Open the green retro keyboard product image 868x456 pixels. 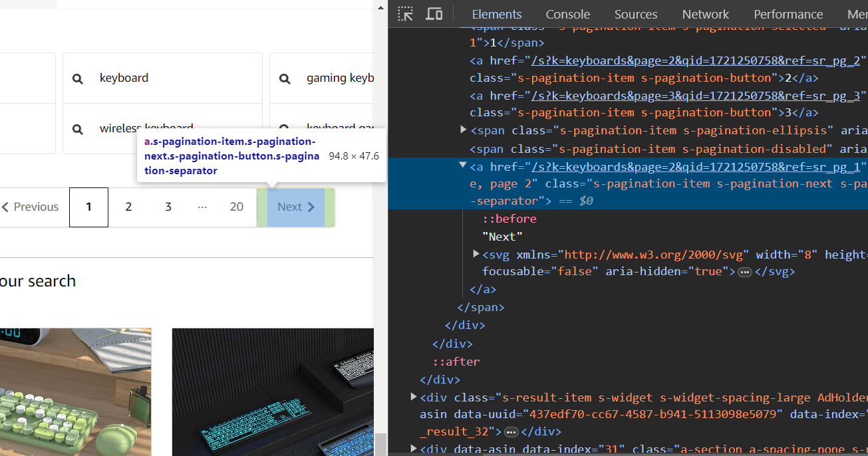click(x=75, y=392)
